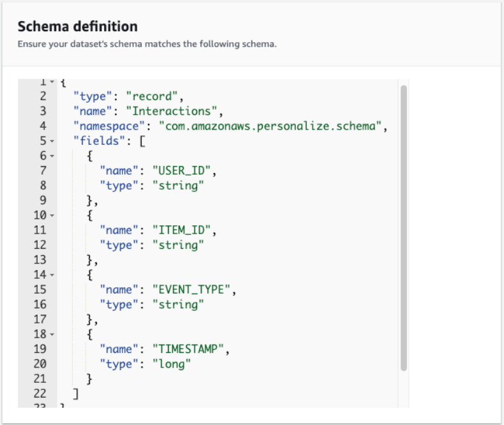Collapse the root object fold arrow on line 1
Screen dimensions: 504x425
pyautogui.click(x=52, y=82)
